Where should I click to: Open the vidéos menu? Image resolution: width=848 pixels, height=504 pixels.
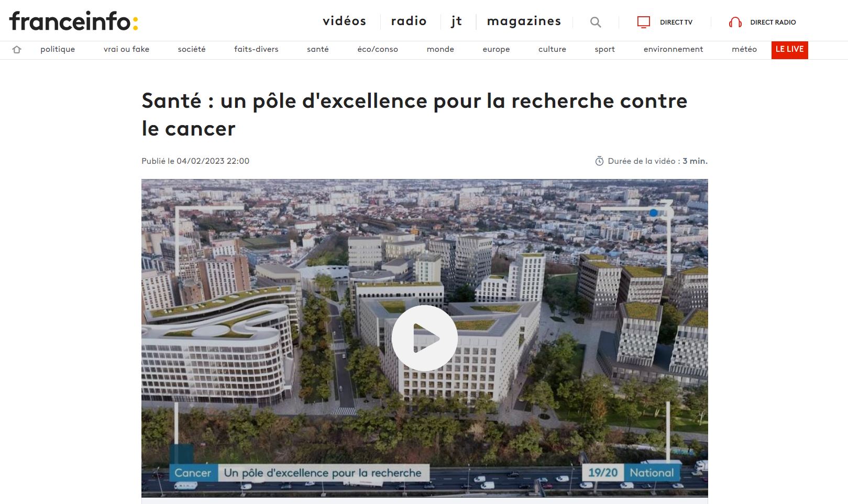pyautogui.click(x=344, y=21)
